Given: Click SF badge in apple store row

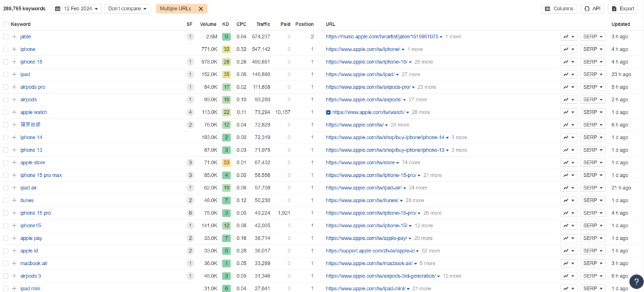Looking at the screenshot, I should coord(190,162).
